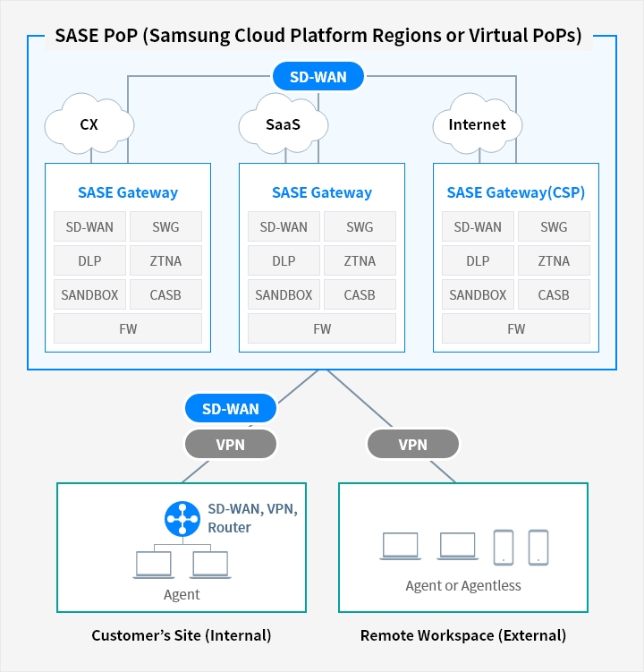
Task: Click the Remote Workspace (External) label
Action: click(x=463, y=635)
